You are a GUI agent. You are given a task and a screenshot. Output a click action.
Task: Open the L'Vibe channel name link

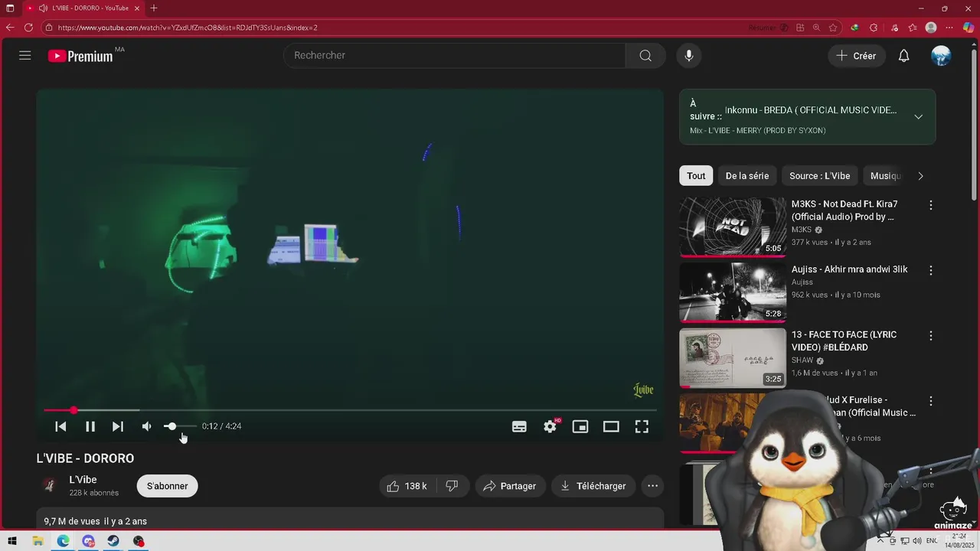point(83,480)
